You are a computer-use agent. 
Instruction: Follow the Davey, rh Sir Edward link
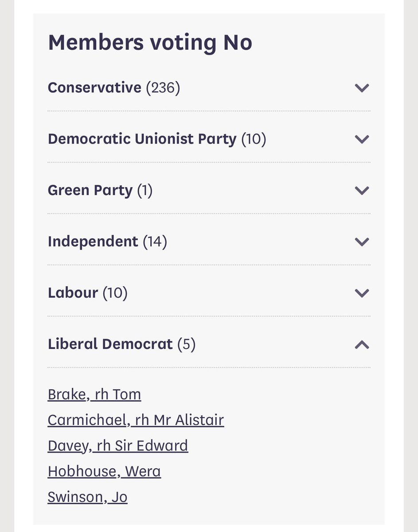(x=118, y=446)
